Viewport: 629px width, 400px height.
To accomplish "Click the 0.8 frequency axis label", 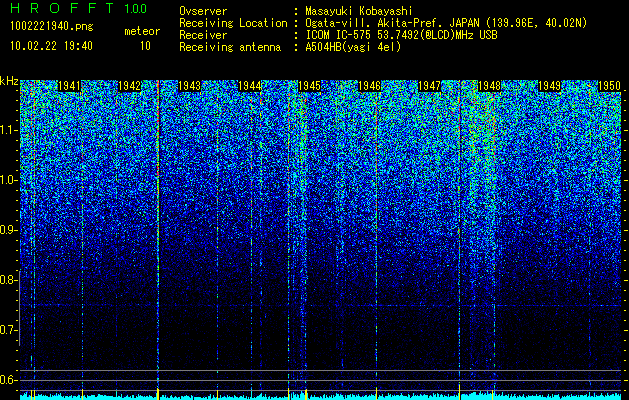I will [8, 280].
